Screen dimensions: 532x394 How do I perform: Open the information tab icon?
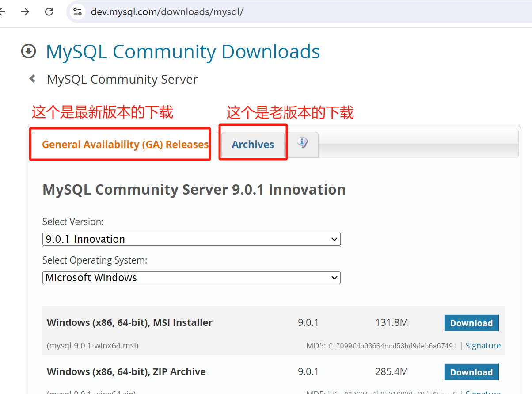coord(302,142)
